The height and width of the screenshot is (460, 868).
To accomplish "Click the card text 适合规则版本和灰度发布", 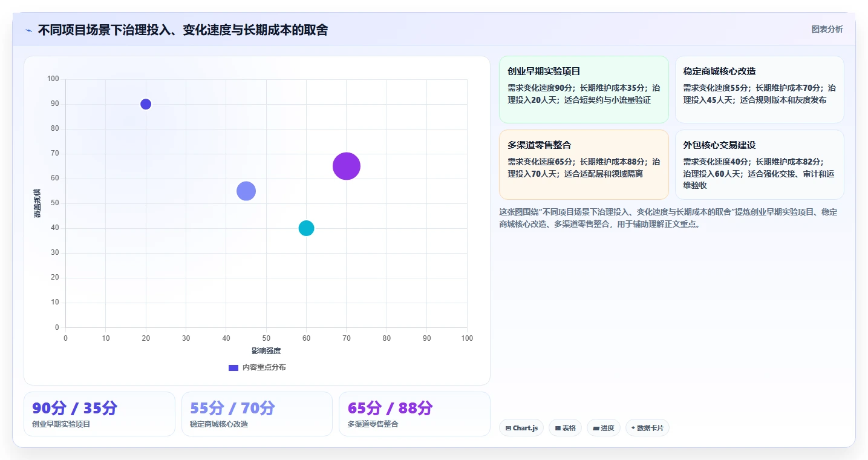I will pos(783,100).
